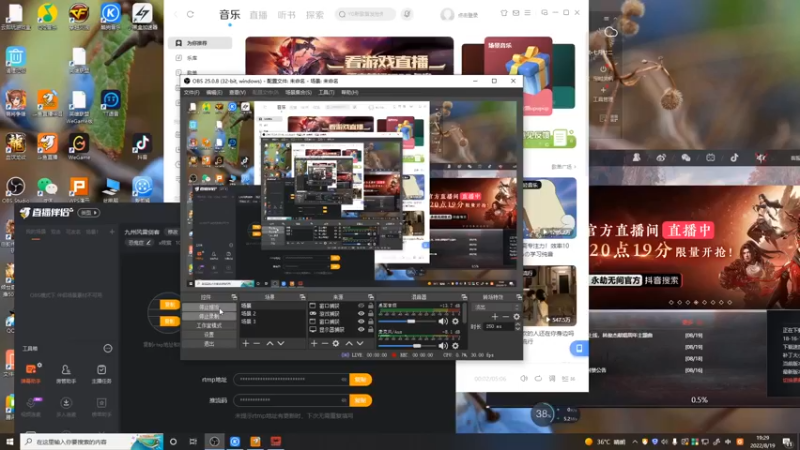
Task: Move the selected OBS scene down
Action: (281, 343)
